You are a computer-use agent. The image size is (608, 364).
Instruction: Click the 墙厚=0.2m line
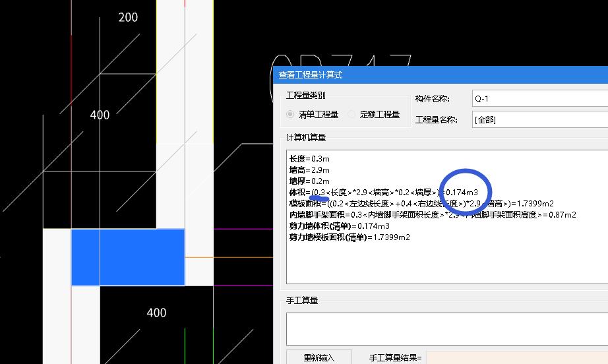309,181
